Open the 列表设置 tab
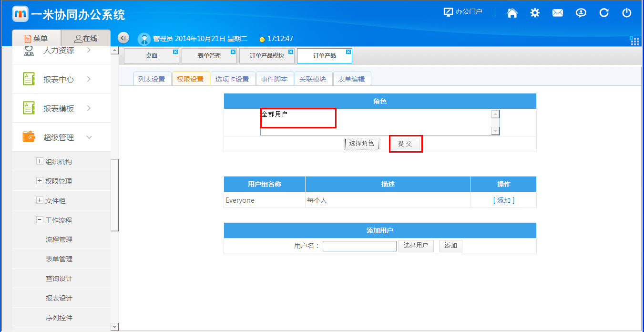This screenshot has width=644, height=332. click(152, 79)
